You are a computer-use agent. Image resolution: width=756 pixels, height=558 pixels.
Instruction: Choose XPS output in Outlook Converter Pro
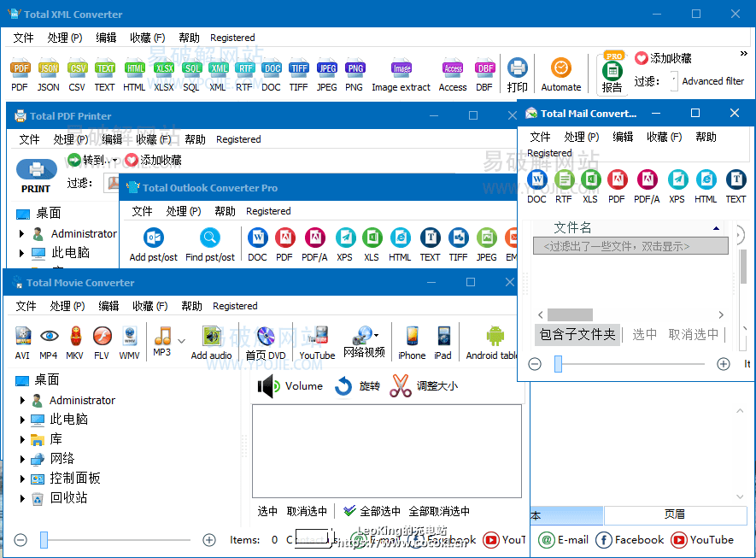[x=345, y=245]
